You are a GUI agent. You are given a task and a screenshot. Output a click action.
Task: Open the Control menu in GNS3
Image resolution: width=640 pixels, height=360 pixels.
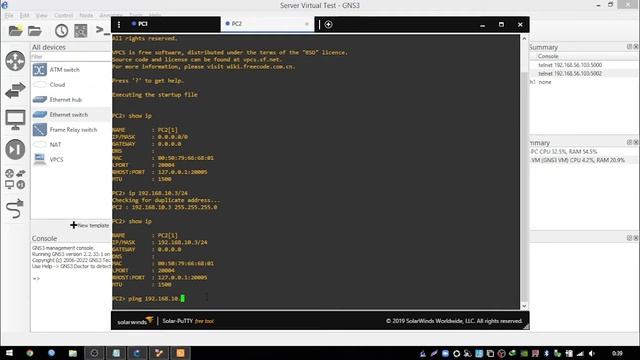pos(64,16)
